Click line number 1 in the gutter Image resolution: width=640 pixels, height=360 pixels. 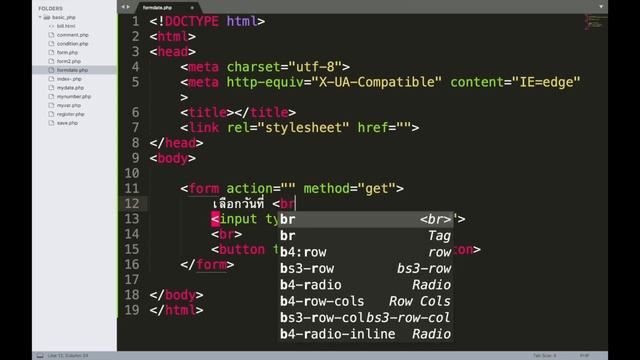click(135, 21)
